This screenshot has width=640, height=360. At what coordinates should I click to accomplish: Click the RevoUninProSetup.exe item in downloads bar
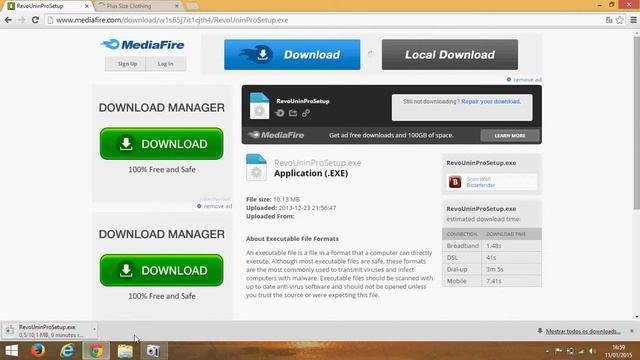click(x=49, y=331)
